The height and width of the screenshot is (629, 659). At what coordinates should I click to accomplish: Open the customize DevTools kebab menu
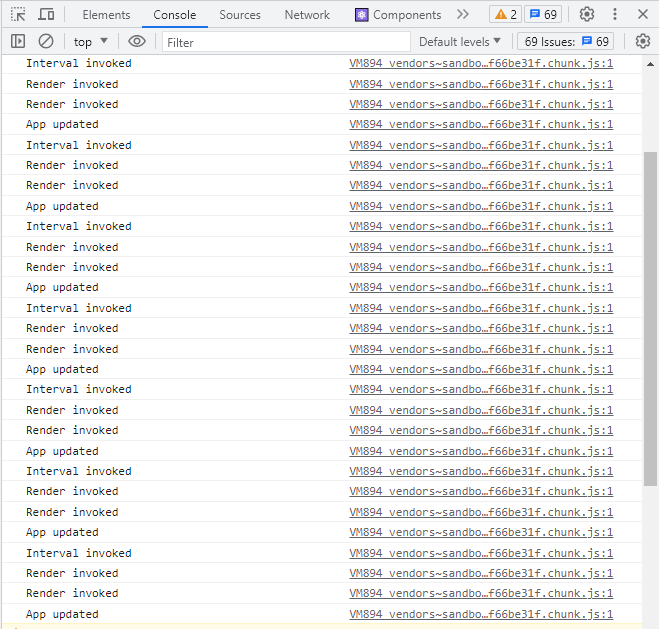coord(615,14)
